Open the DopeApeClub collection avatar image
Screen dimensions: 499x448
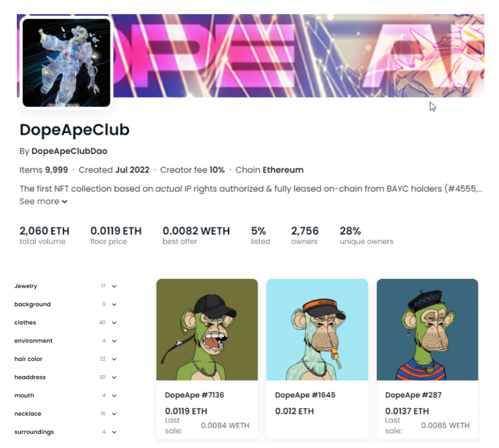(x=67, y=63)
